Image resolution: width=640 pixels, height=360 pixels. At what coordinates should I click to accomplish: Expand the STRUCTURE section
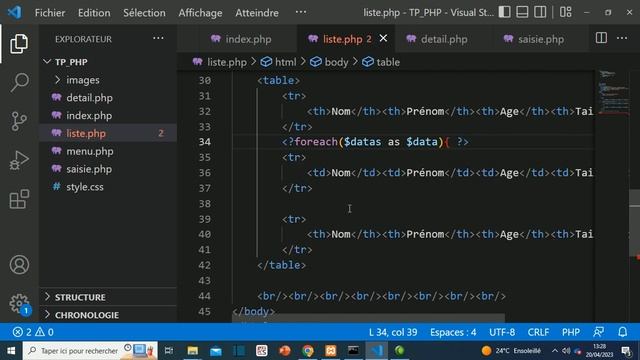pyautogui.click(x=108, y=297)
